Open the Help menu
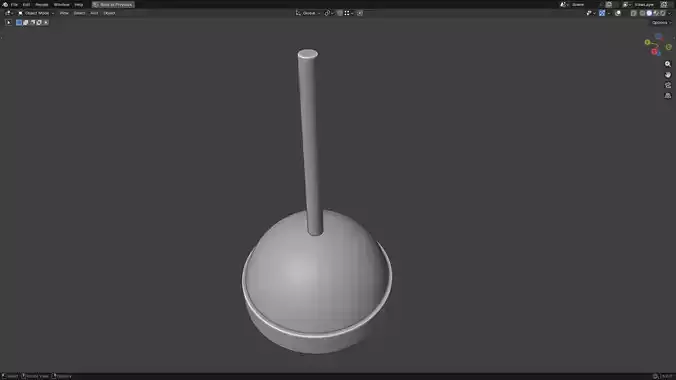 (x=78, y=4)
